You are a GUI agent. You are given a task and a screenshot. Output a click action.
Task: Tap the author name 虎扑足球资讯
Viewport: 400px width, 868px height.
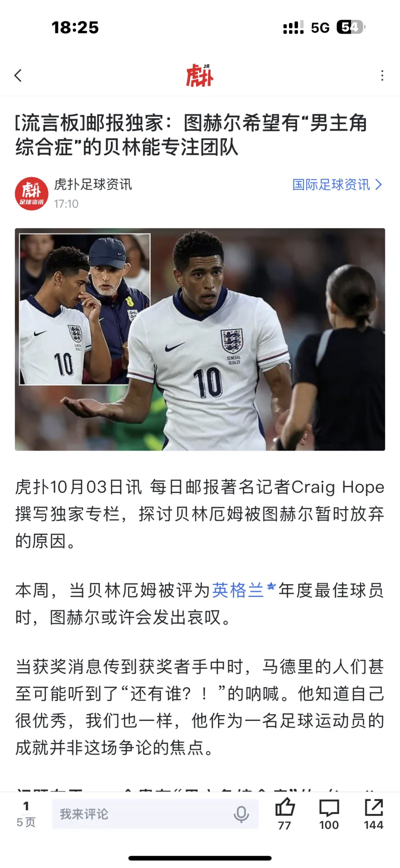[x=93, y=185]
